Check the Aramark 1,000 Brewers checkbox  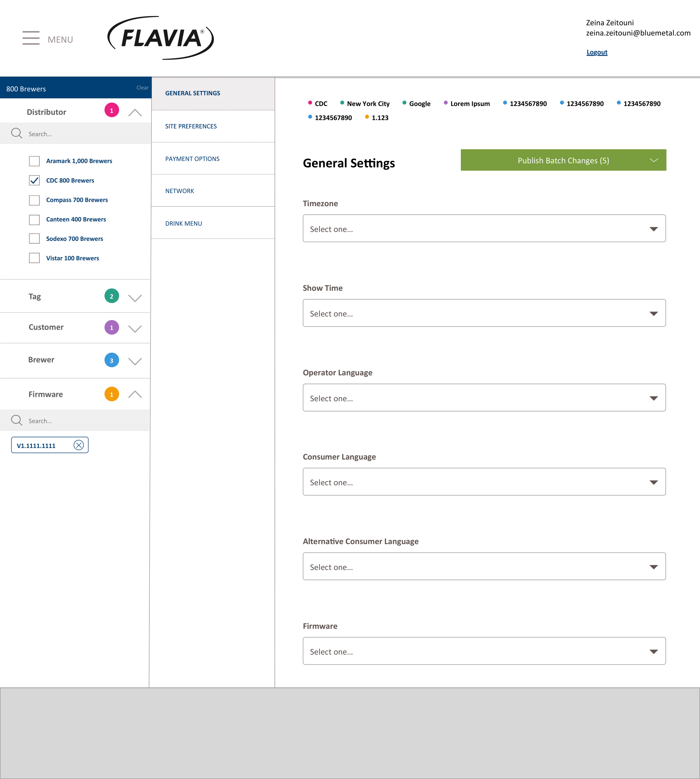[34, 161]
